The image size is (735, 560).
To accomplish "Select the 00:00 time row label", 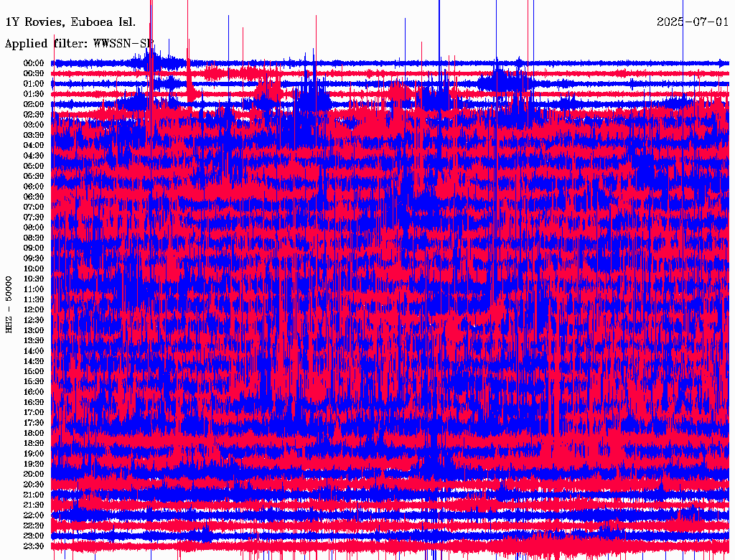I will click(34, 63).
